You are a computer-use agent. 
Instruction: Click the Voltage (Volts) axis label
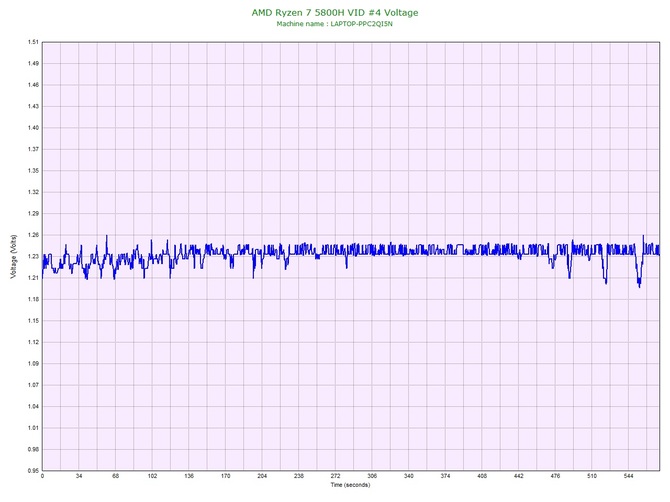(x=14, y=256)
